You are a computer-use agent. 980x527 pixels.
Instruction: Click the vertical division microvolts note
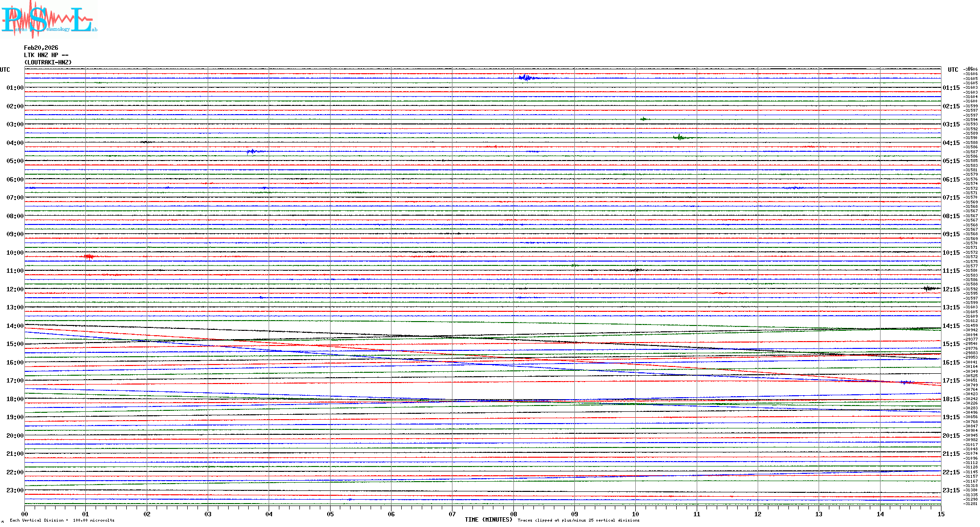tap(62, 520)
